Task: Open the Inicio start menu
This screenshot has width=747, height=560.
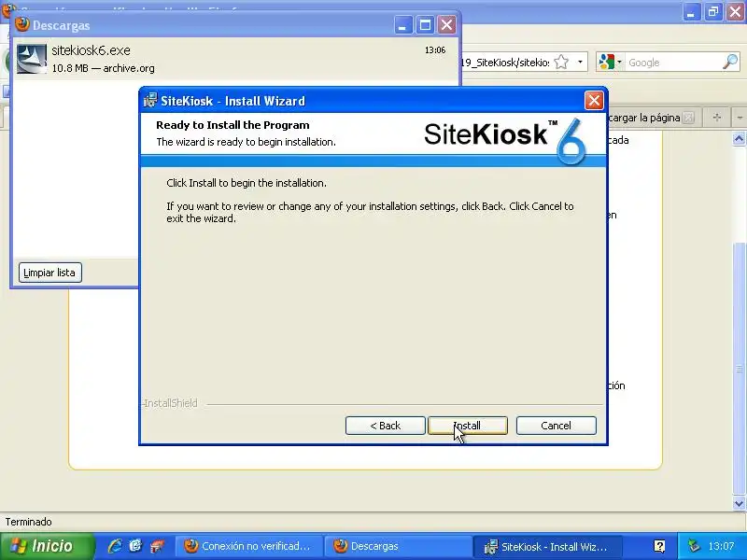Action: tap(48, 546)
